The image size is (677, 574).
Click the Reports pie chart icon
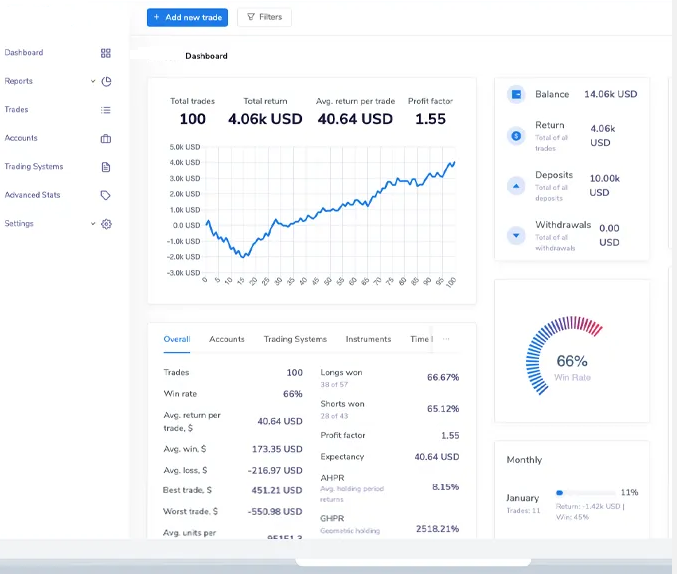(106, 82)
